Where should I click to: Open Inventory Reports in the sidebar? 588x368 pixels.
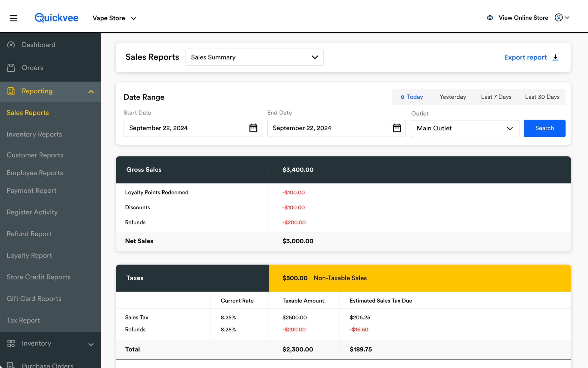[34, 134]
